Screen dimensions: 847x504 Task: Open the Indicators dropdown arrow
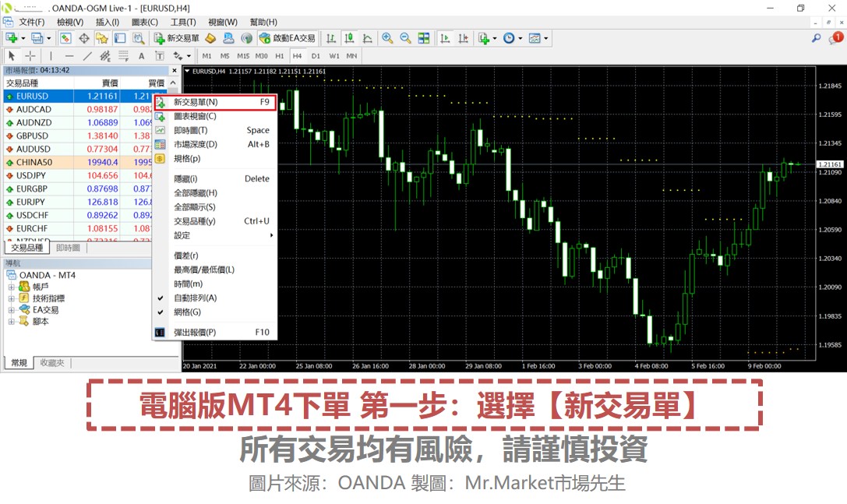[x=495, y=38]
